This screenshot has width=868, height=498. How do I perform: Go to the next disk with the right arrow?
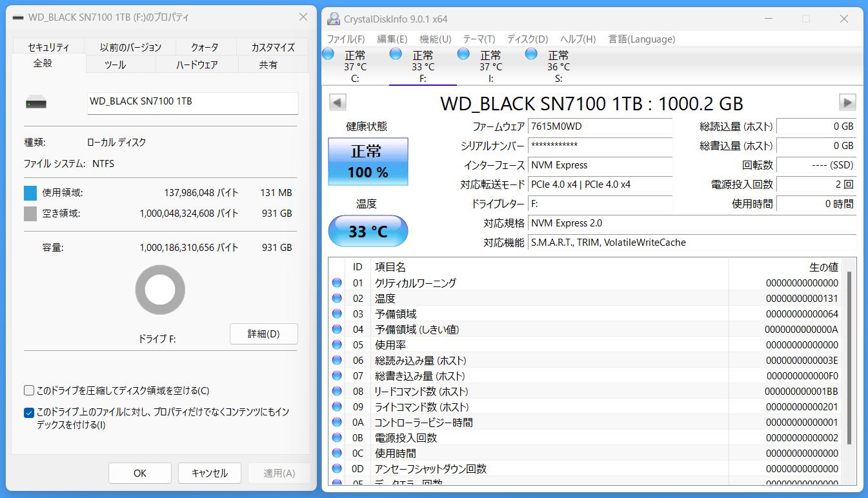(847, 102)
